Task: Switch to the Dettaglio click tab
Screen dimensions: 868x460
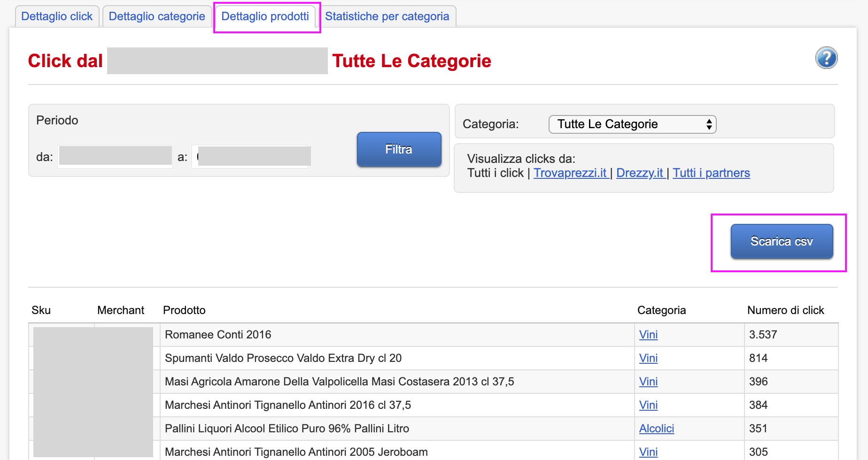Action: coord(57,16)
